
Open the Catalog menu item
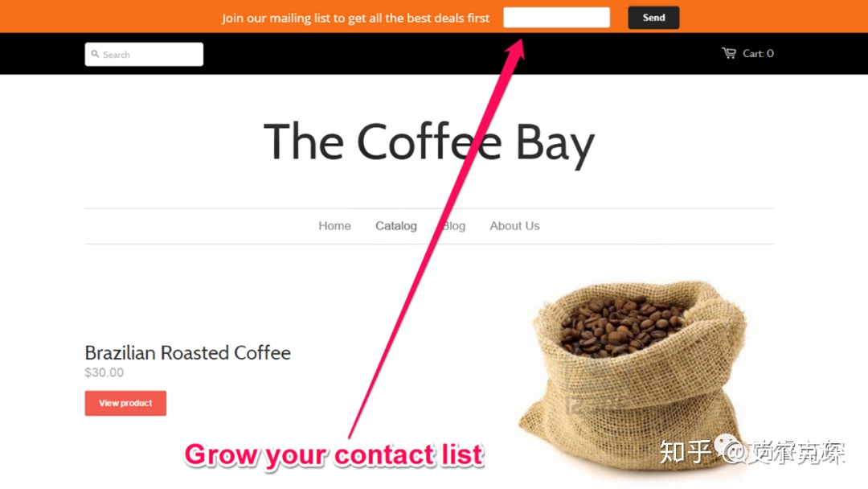tap(395, 226)
